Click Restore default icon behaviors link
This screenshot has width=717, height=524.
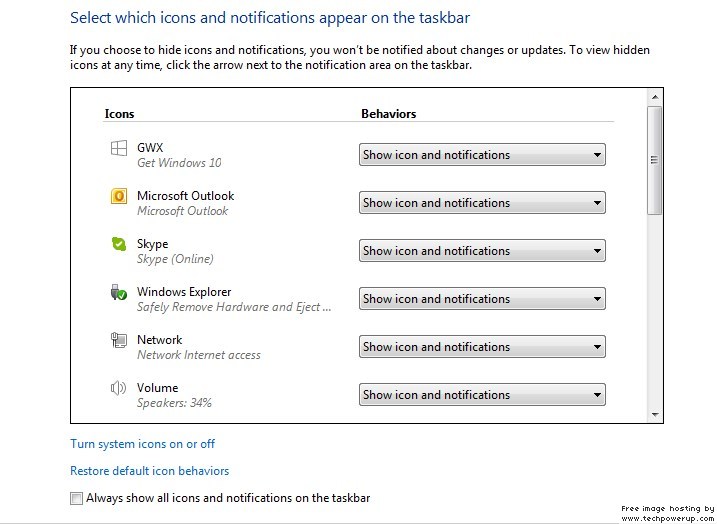click(150, 471)
